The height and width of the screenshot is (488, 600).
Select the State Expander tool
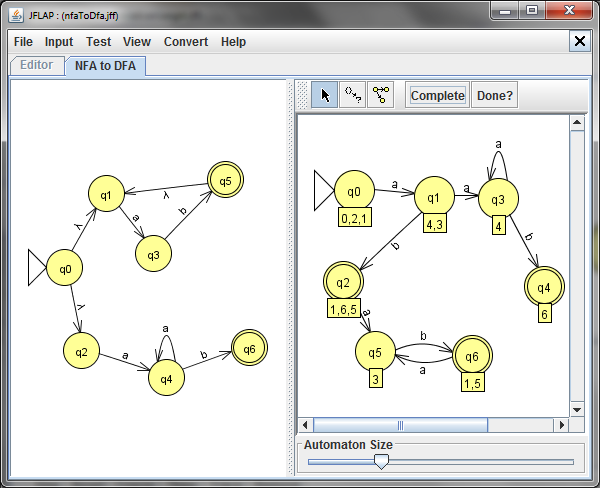pos(380,95)
